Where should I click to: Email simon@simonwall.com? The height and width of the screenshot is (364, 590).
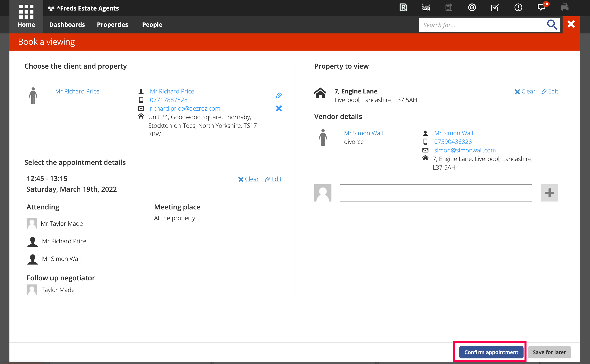pyautogui.click(x=465, y=150)
